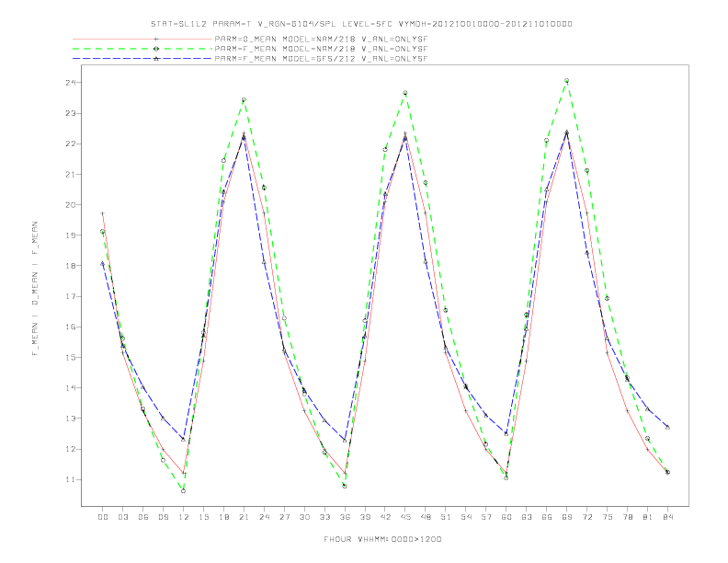Click x-axis forecast hour label 39
The width and height of the screenshot is (728, 563).
tap(365, 517)
